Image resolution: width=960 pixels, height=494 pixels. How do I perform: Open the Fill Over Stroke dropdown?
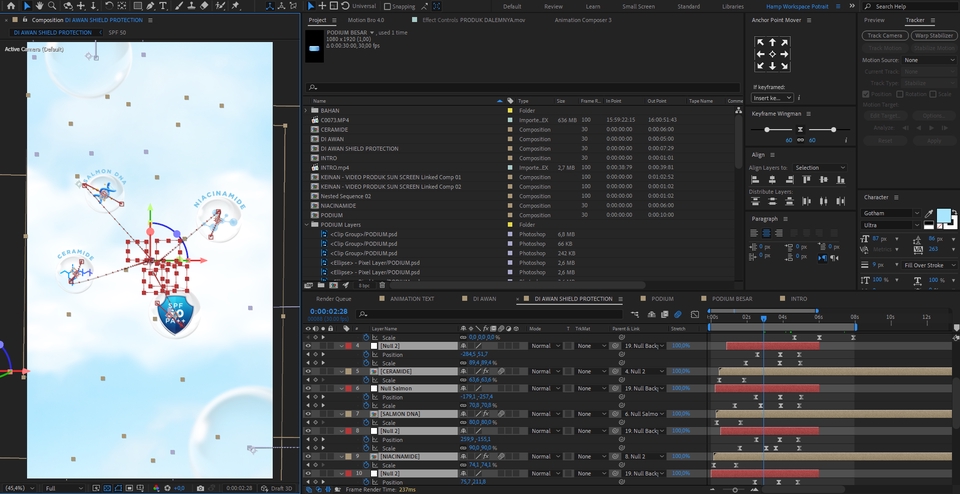click(929, 265)
